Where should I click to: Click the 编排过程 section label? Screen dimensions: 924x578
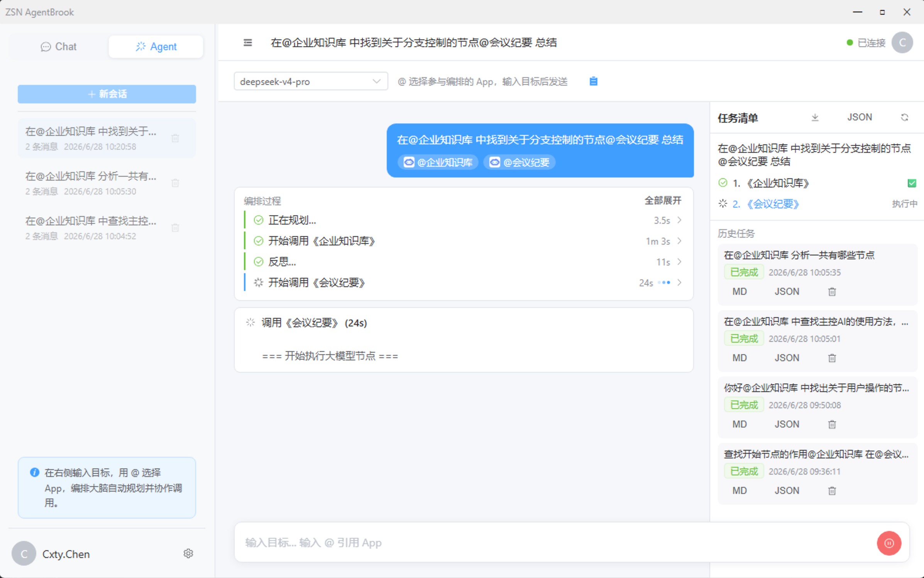tap(262, 201)
